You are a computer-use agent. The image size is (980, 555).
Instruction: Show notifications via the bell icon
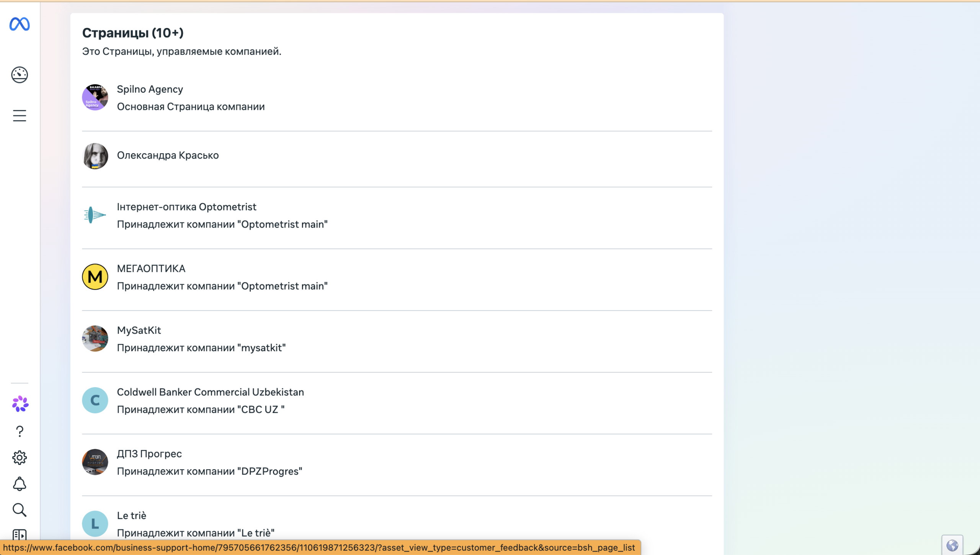(x=20, y=484)
